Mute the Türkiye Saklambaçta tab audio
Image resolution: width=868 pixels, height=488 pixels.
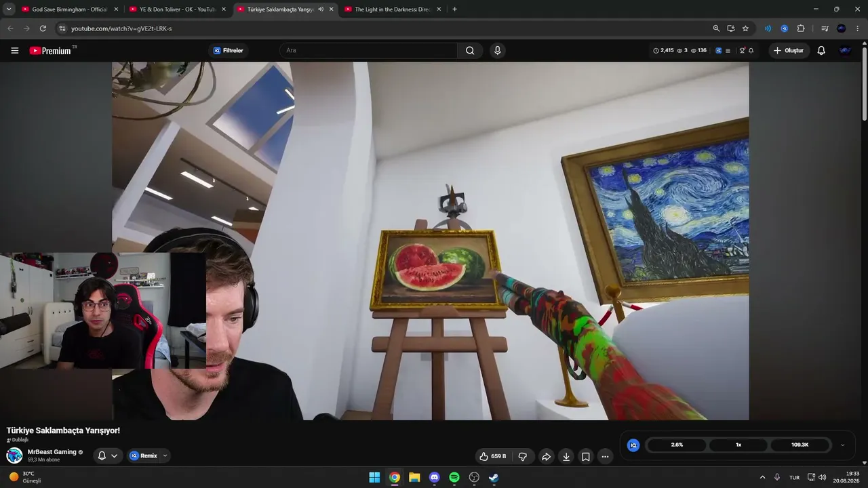pyautogui.click(x=321, y=9)
